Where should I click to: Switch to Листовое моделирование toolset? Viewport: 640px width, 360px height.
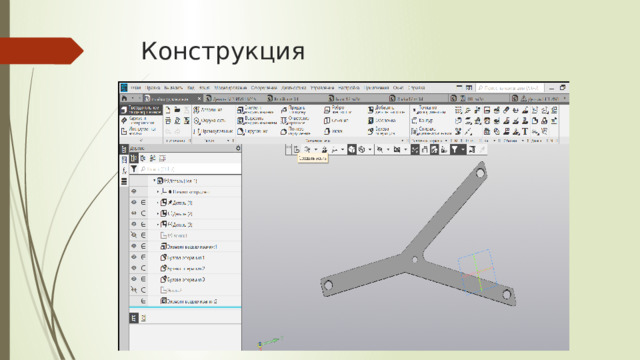pyautogui.click(x=139, y=131)
